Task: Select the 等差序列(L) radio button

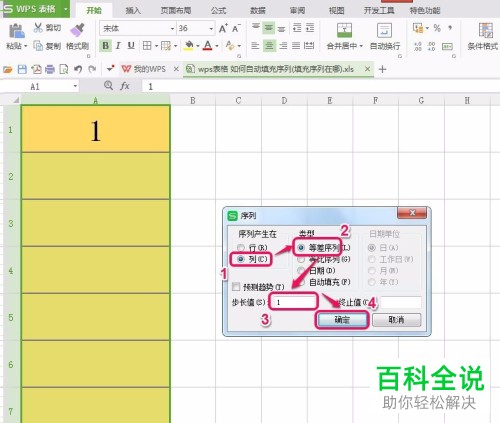Action: tap(301, 248)
